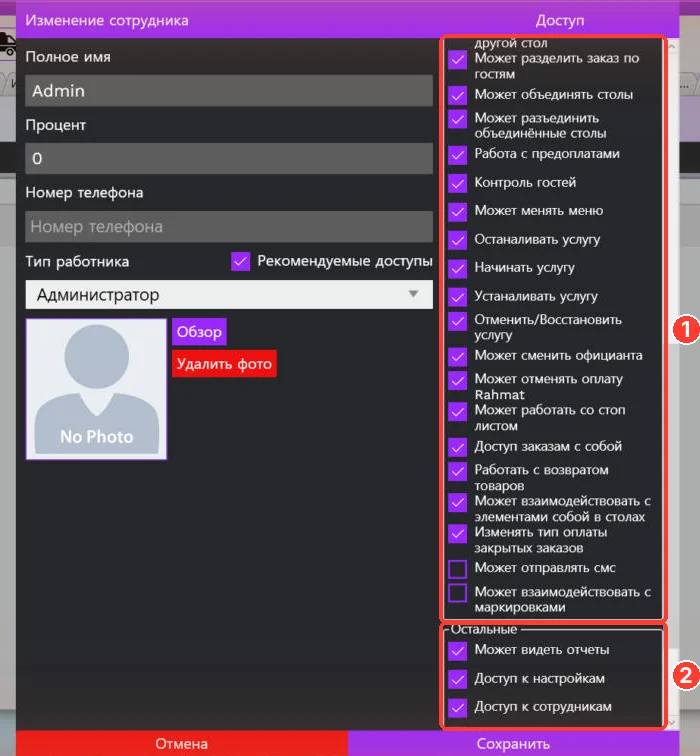Click the 'Процент' input field
This screenshot has height=756, width=700.
tap(229, 159)
